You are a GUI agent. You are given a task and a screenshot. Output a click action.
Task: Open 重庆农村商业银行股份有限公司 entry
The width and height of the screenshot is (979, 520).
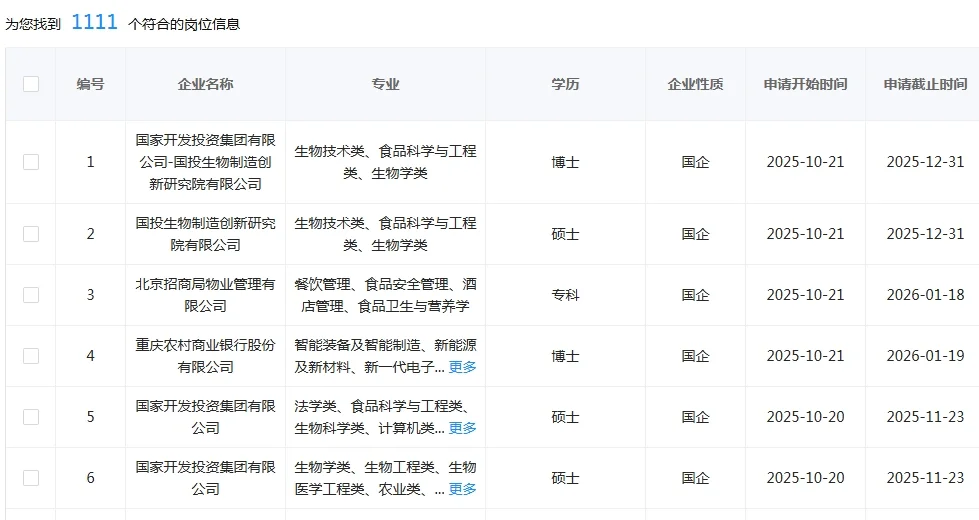[x=205, y=356]
